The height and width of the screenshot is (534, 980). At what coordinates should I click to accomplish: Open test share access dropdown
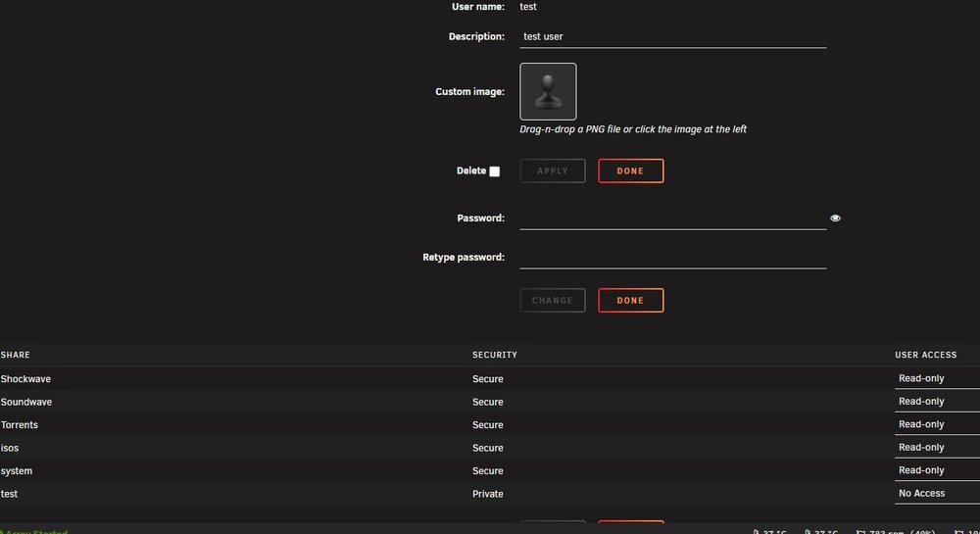pyautogui.click(x=937, y=494)
